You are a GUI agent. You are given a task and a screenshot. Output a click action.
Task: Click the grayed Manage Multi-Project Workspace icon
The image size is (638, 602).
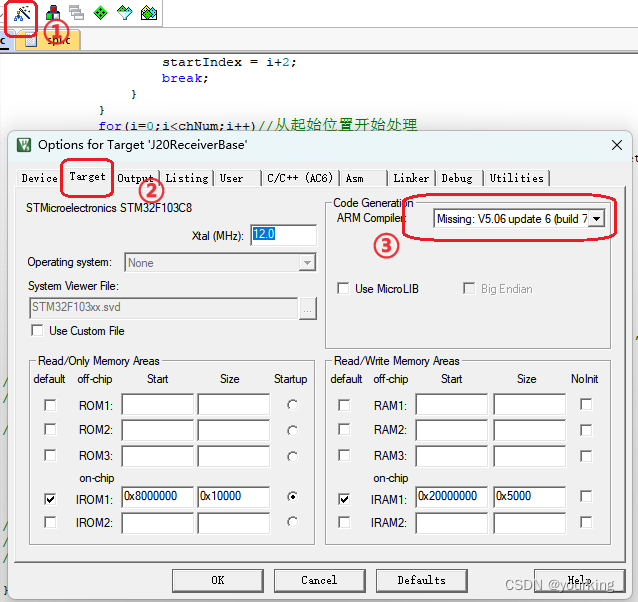coord(76,13)
